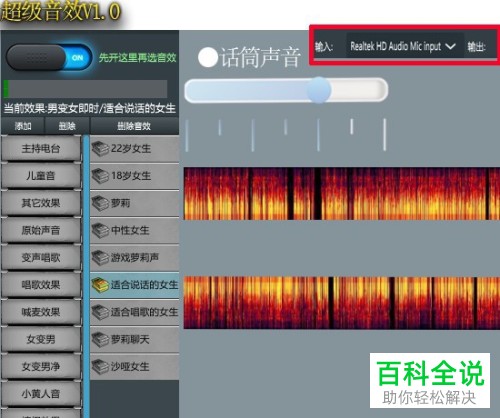This screenshot has height=418, width=500.
Task: Click the book icon beside 萝莉
Action: point(100,203)
